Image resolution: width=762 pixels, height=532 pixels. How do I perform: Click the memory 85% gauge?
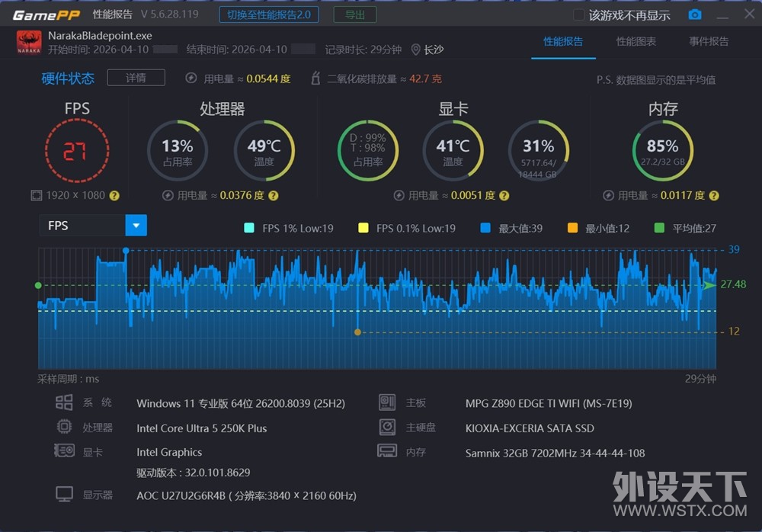[x=663, y=151]
